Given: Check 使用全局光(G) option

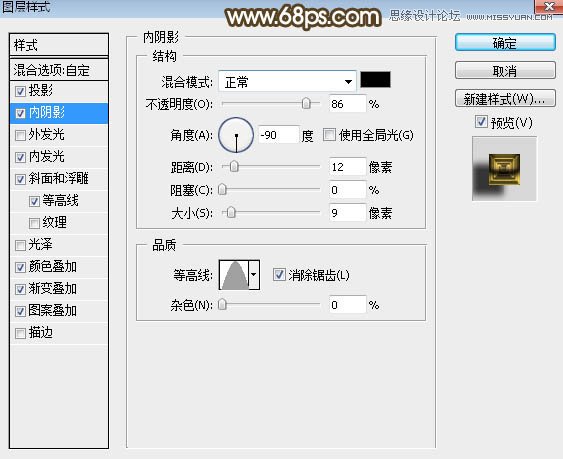Looking at the screenshot, I should click(x=329, y=135).
